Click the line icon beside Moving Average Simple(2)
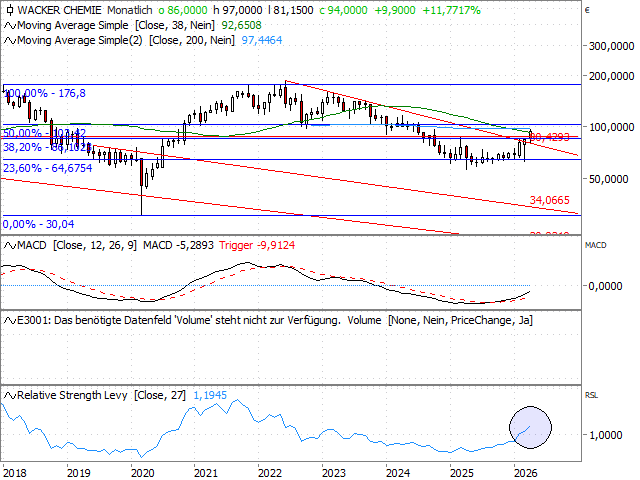The height and width of the screenshot is (480, 640). click(10, 41)
